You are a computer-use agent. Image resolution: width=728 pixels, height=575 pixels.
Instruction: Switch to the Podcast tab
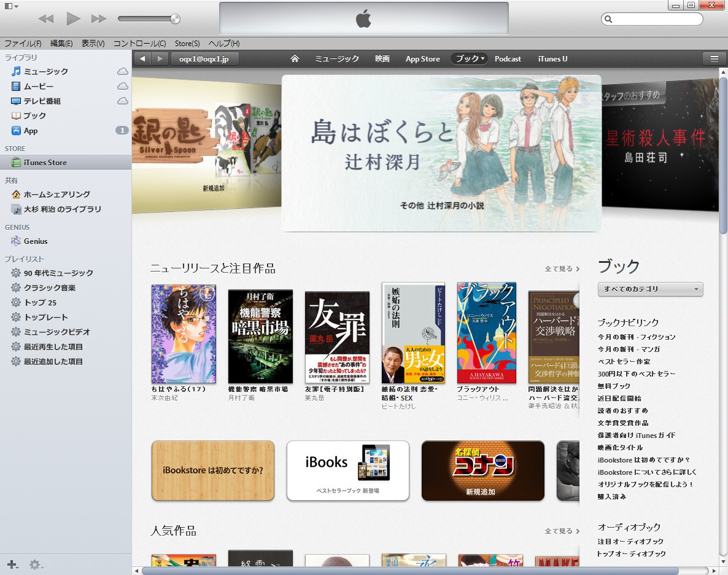pyautogui.click(x=508, y=58)
